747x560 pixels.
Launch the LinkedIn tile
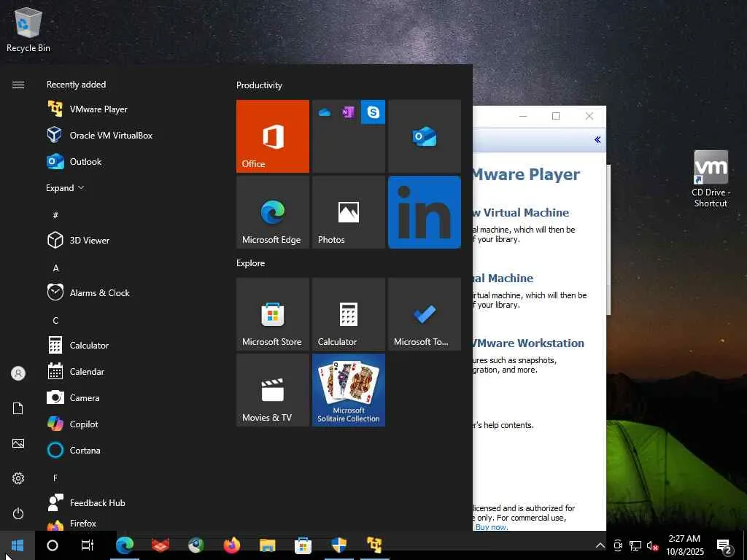click(x=425, y=212)
